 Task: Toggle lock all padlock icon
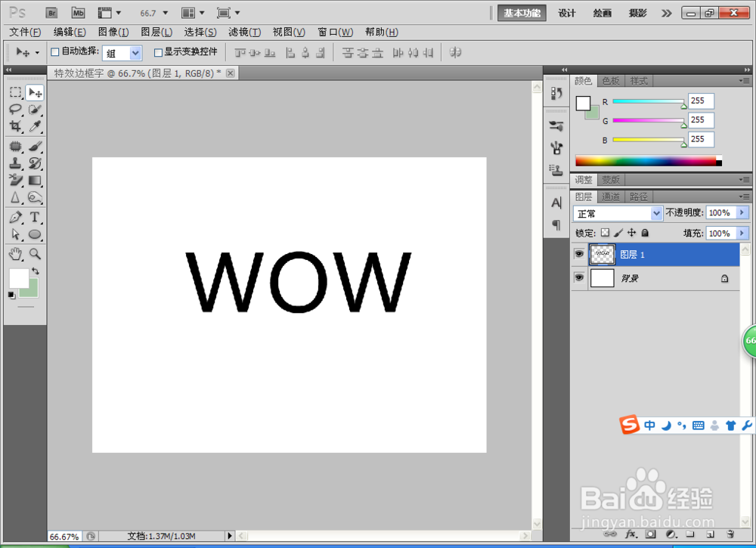[x=645, y=233]
